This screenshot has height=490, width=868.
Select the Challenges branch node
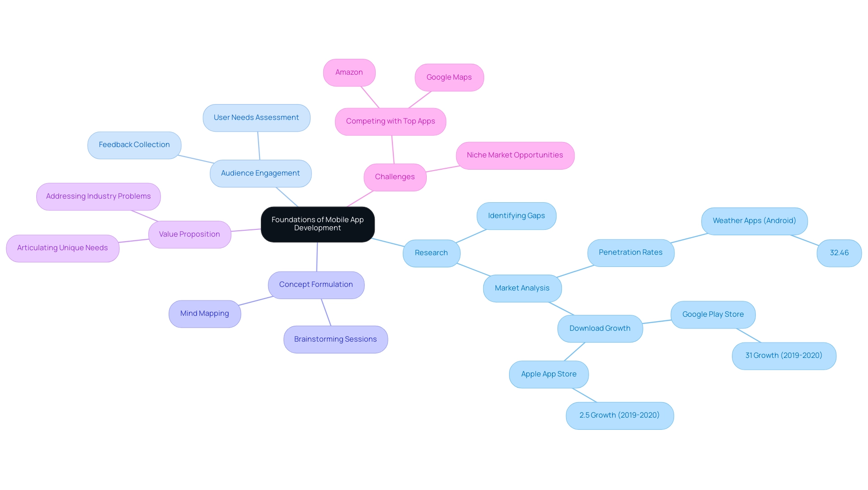point(395,176)
